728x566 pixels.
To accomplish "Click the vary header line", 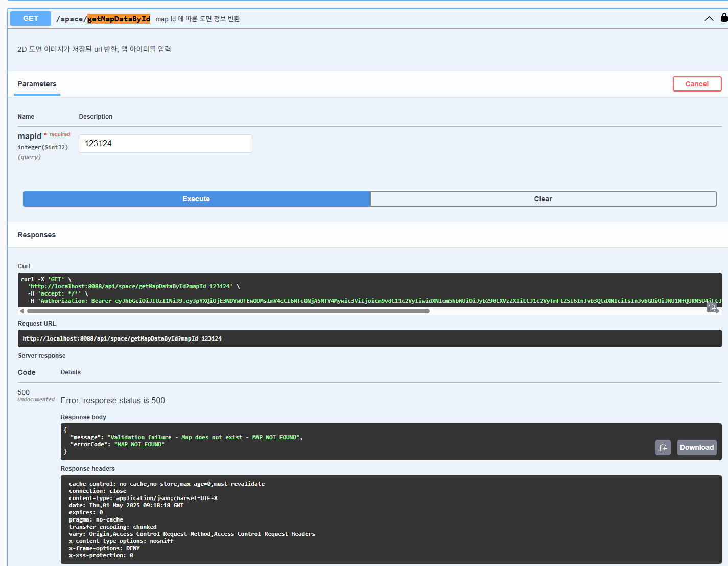I will [192, 534].
